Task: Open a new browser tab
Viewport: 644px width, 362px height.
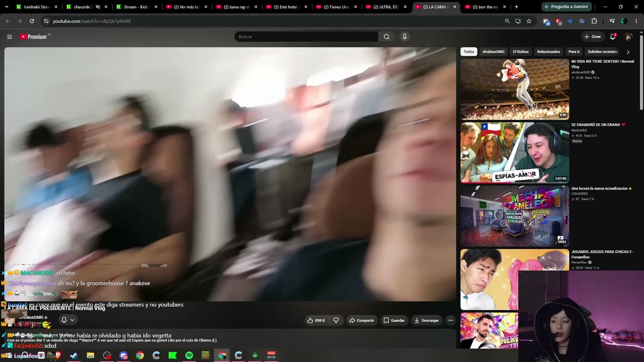Action: click(516, 7)
